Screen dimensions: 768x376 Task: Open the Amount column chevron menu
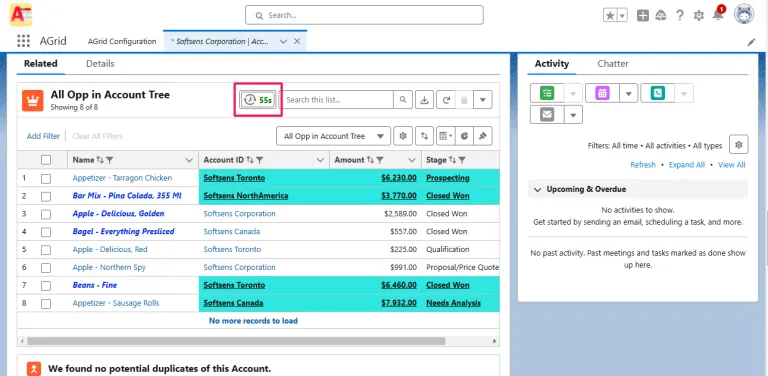click(412, 160)
